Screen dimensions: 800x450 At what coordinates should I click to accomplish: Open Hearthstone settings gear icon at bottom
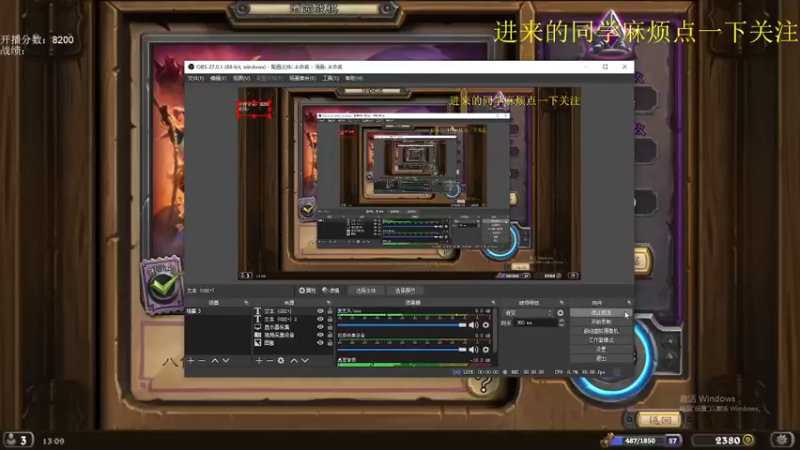[782, 439]
